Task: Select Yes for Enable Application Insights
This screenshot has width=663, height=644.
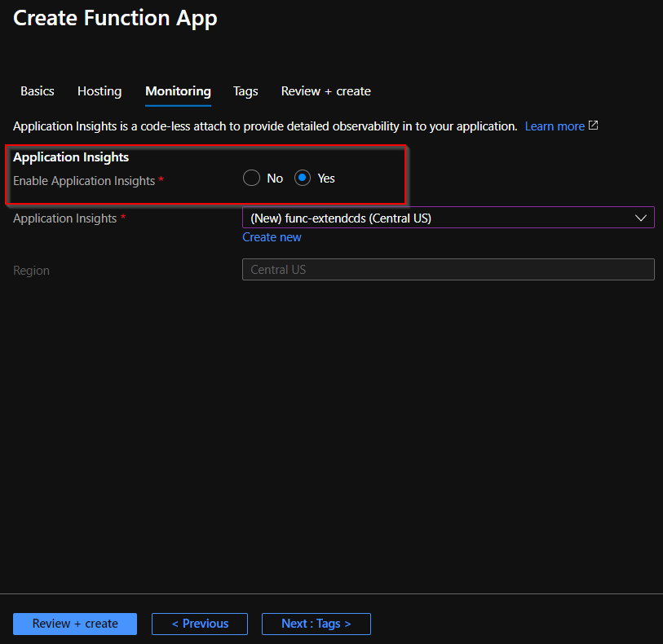Action: coord(303,178)
